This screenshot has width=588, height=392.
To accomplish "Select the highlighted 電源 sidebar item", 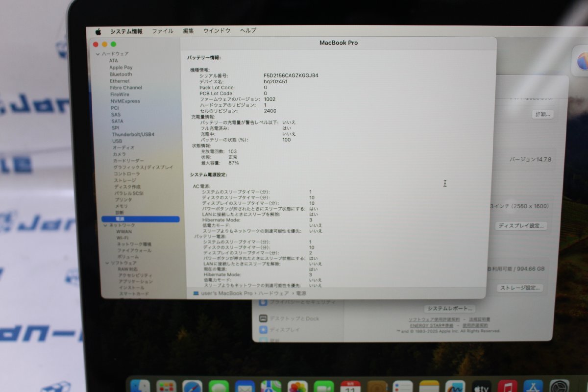I will point(141,219).
